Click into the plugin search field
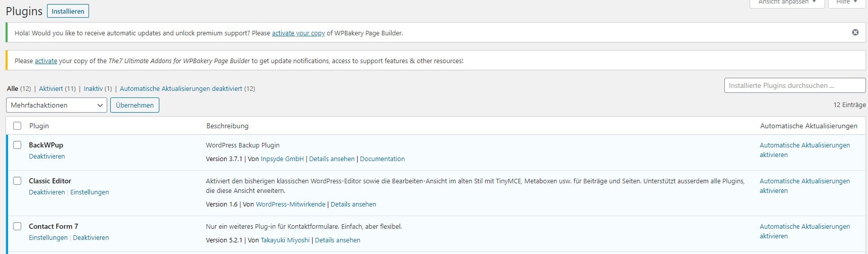Image resolution: width=868 pixels, height=254 pixels. pyautogui.click(x=795, y=85)
